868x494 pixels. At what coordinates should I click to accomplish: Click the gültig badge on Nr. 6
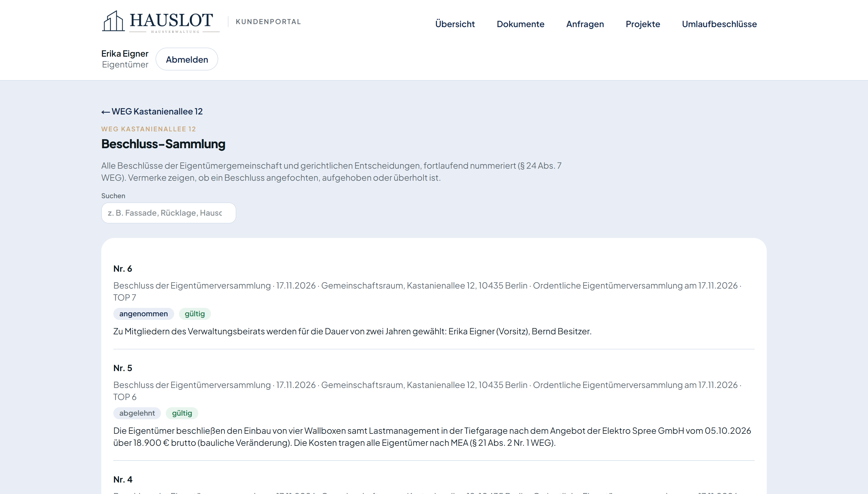(195, 314)
